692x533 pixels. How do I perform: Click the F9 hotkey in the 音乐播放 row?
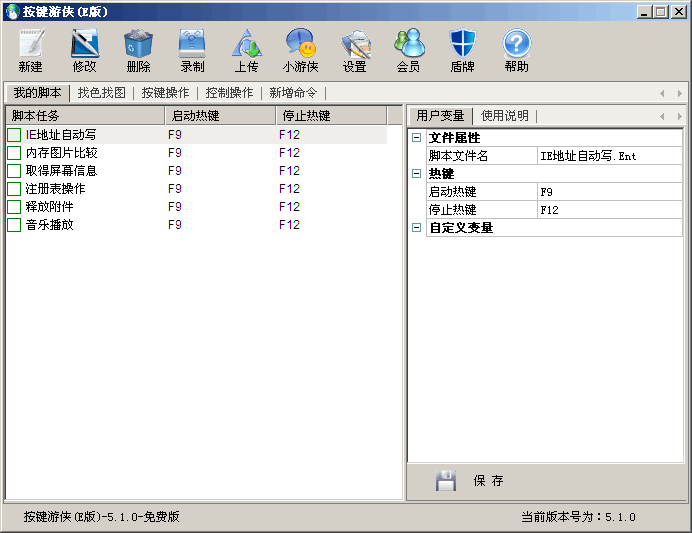tap(175, 225)
